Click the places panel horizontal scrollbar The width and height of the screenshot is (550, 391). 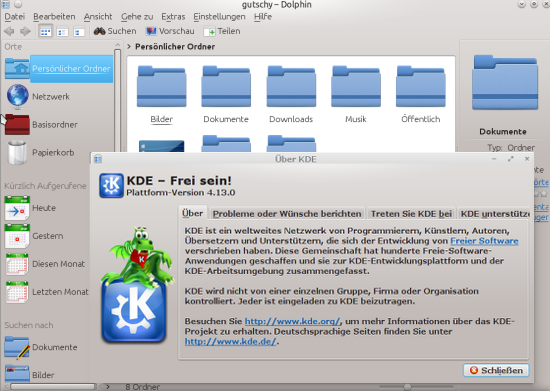tap(53, 386)
